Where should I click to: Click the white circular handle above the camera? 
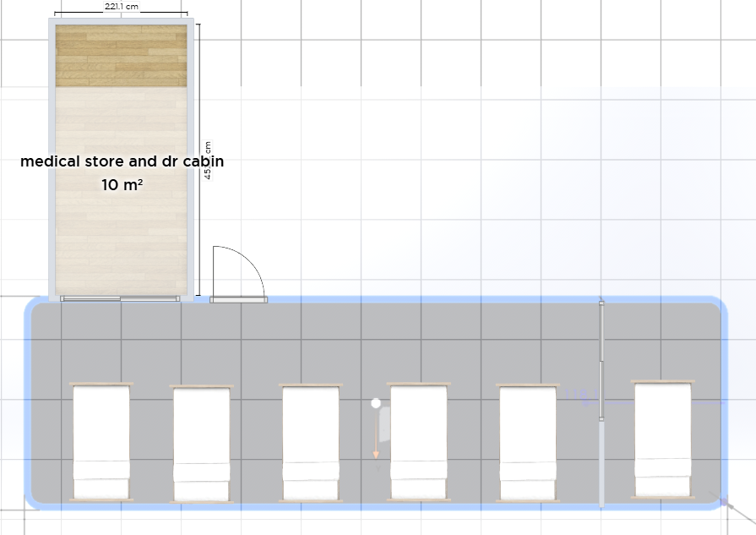(x=376, y=404)
